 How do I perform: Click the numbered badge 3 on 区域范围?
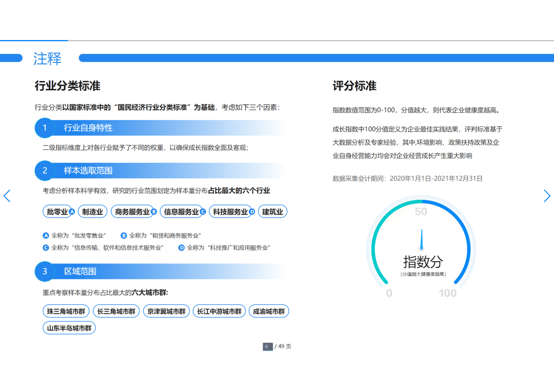(45, 271)
